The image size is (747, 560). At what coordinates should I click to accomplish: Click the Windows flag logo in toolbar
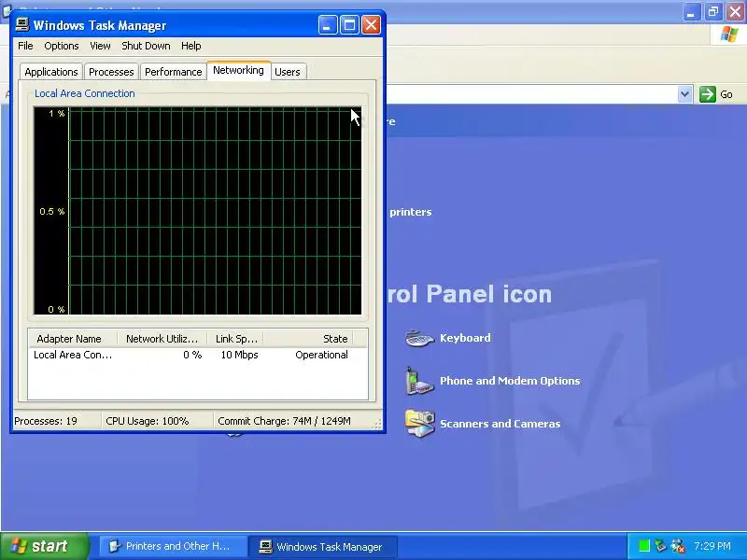(x=728, y=35)
